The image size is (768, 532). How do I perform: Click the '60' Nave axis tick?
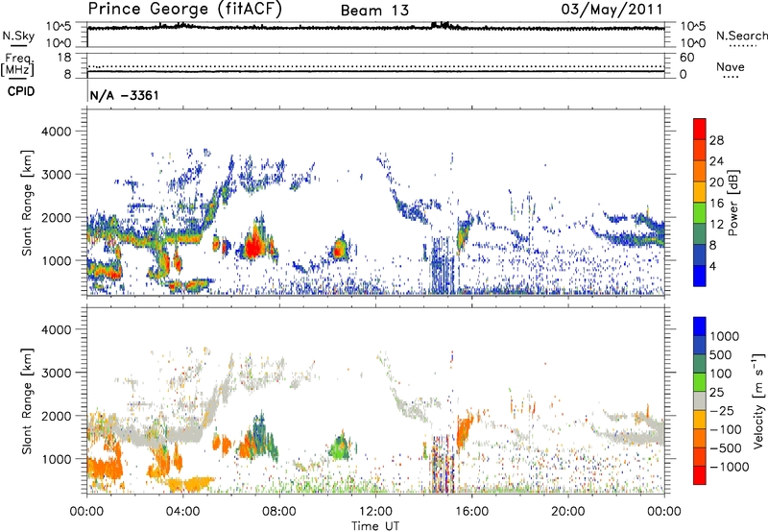(686, 58)
